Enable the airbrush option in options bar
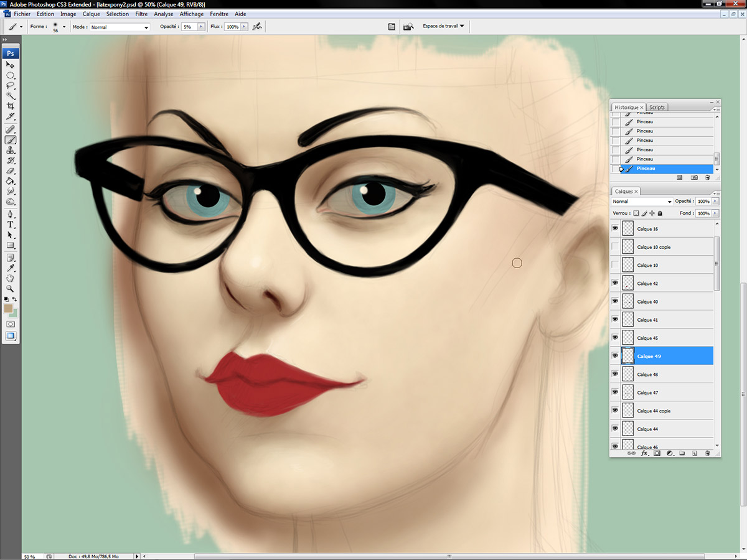Screen dimensions: 747x560 coord(257,27)
